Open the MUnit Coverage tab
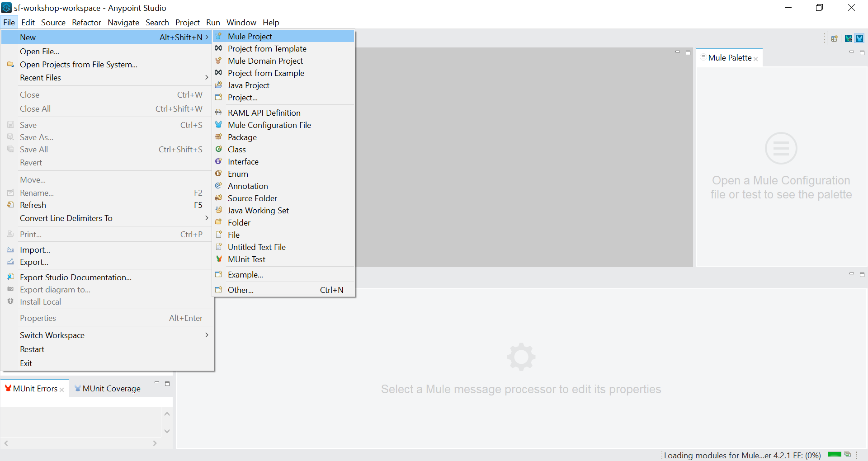Image resolution: width=868 pixels, height=461 pixels. (x=111, y=389)
